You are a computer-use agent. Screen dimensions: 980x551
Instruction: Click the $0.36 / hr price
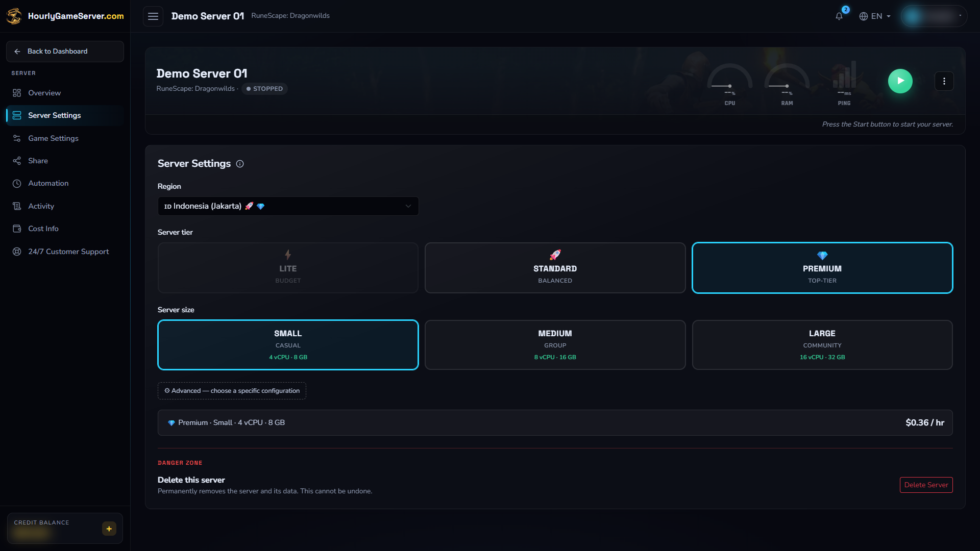pos(925,422)
